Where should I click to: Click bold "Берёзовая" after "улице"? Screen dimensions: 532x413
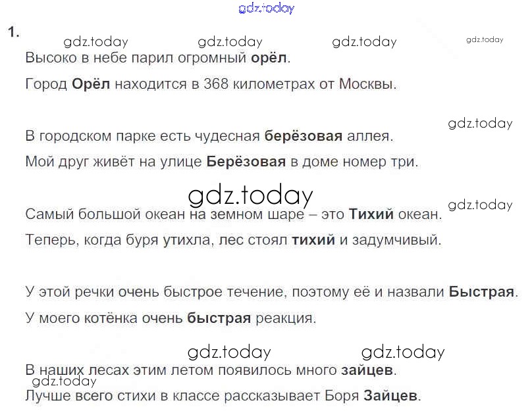pos(246,162)
